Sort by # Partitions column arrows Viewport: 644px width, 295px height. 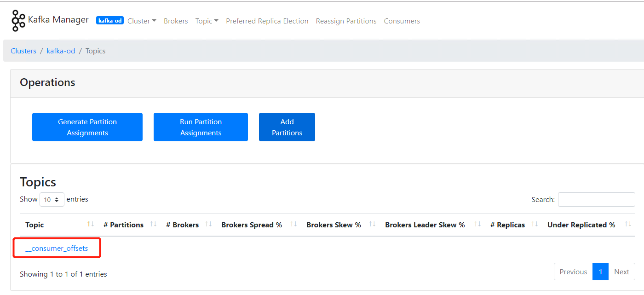(153, 224)
